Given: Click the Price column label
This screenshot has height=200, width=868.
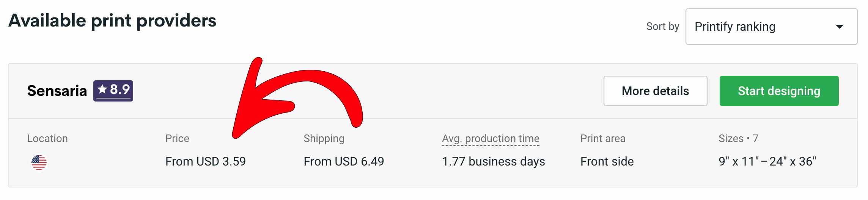Looking at the screenshot, I should click(x=177, y=139).
